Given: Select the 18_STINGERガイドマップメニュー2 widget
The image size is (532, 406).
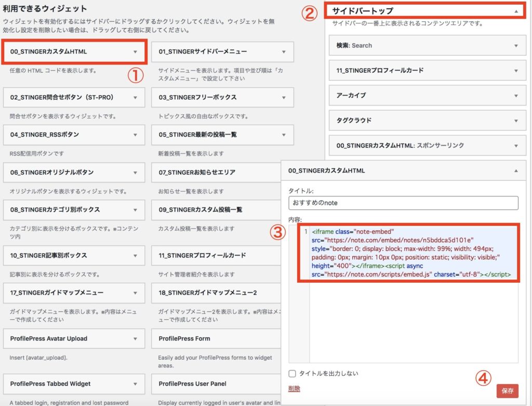Looking at the screenshot, I should [x=216, y=293].
